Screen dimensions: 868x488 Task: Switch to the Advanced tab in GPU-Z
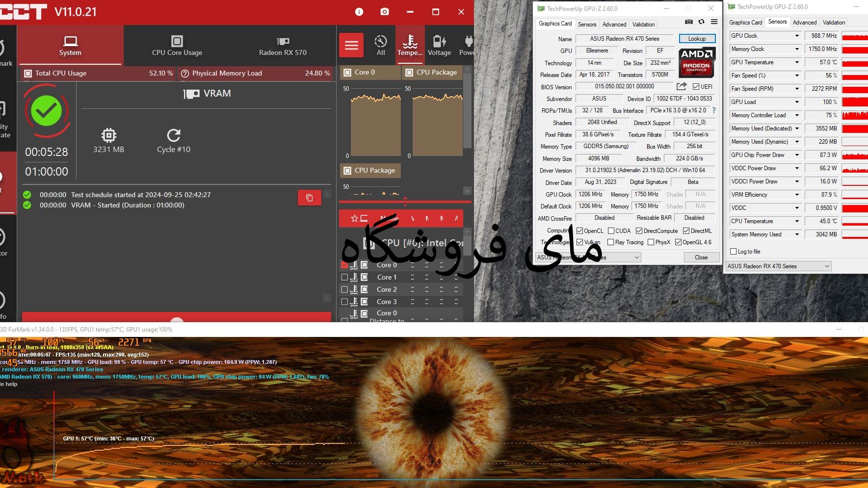coord(614,24)
